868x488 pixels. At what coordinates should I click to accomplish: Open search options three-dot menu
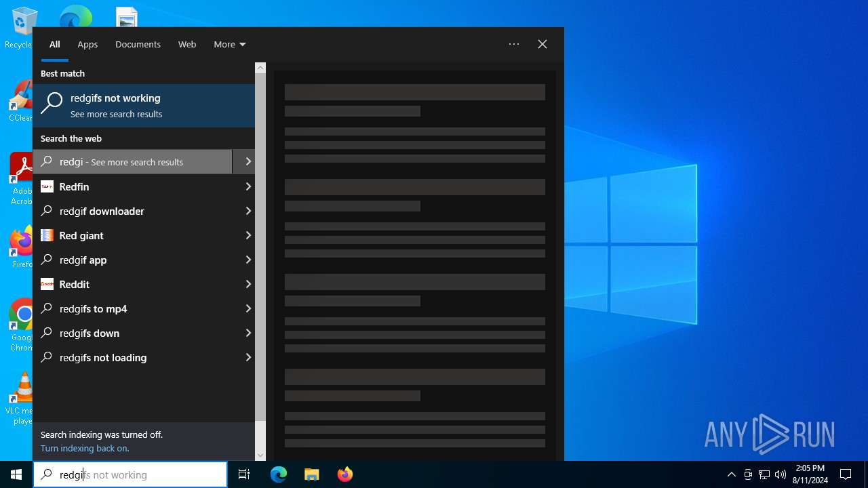click(514, 44)
